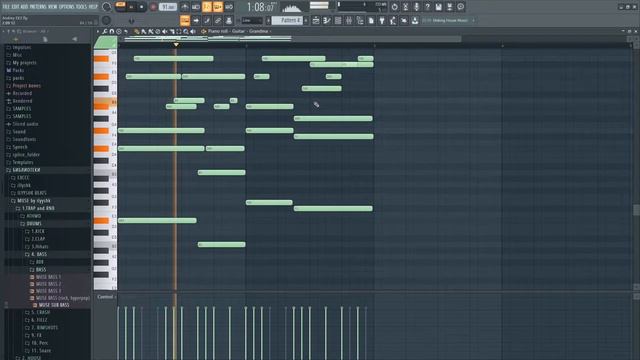This screenshot has height=360, width=640.
Task: Open the VIEW menu
Action: click(53, 7)
